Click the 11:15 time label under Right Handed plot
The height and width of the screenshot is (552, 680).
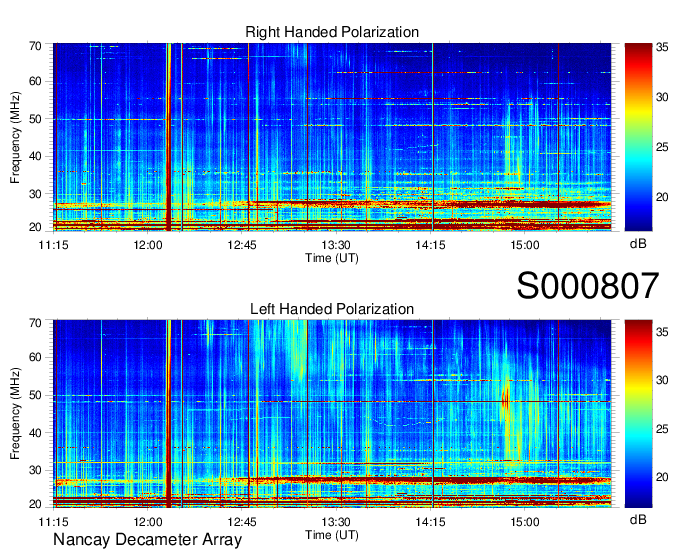(53, 245)
